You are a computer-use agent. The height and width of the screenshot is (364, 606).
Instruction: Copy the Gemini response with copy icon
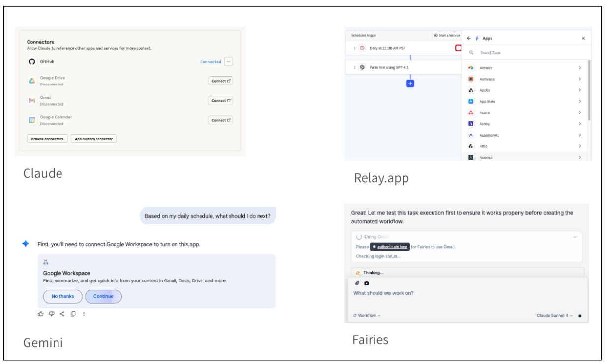point(73,314)
